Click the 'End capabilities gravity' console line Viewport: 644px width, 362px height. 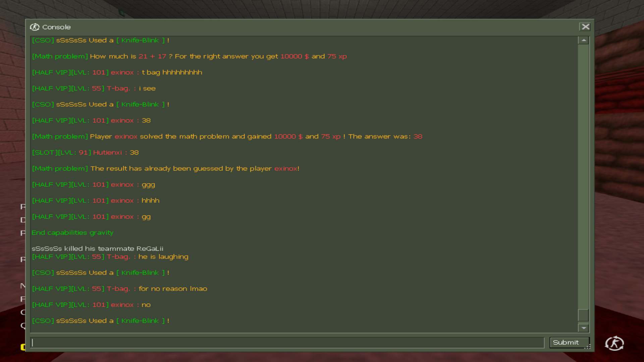pyautogui.click(x=72, y=233)
